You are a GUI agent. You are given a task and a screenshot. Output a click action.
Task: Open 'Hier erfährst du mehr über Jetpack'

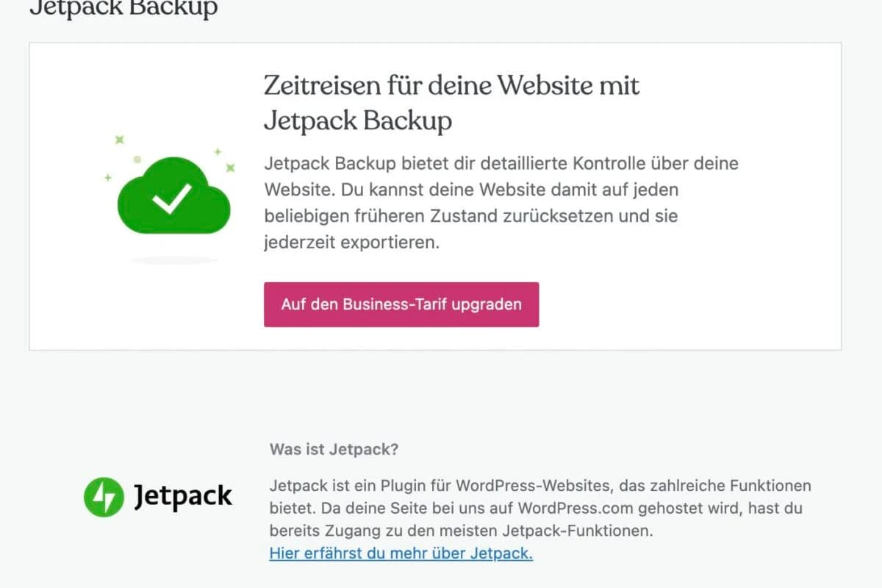(401, 553)
